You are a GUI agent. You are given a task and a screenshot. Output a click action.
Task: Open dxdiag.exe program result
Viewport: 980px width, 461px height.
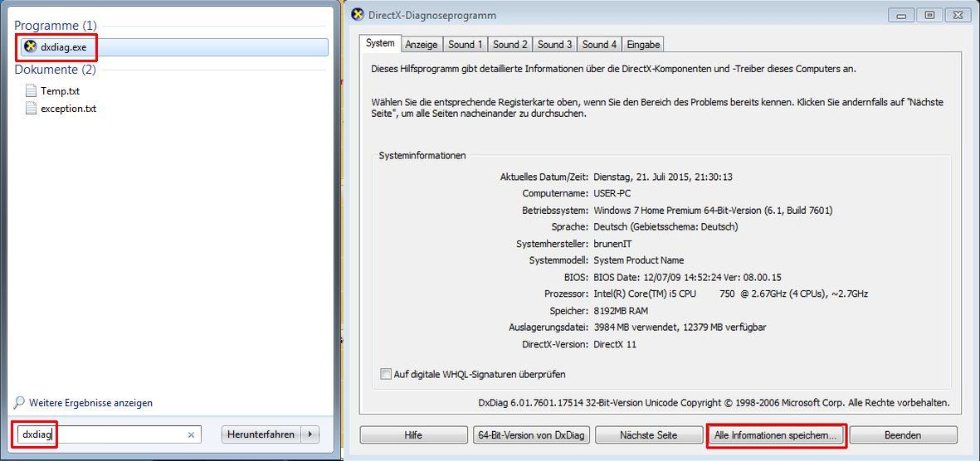tap(173, 47)
